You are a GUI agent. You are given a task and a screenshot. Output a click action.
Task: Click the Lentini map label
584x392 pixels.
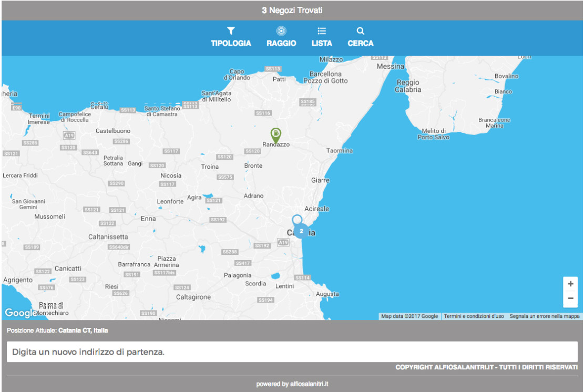(x=284, y=286)
